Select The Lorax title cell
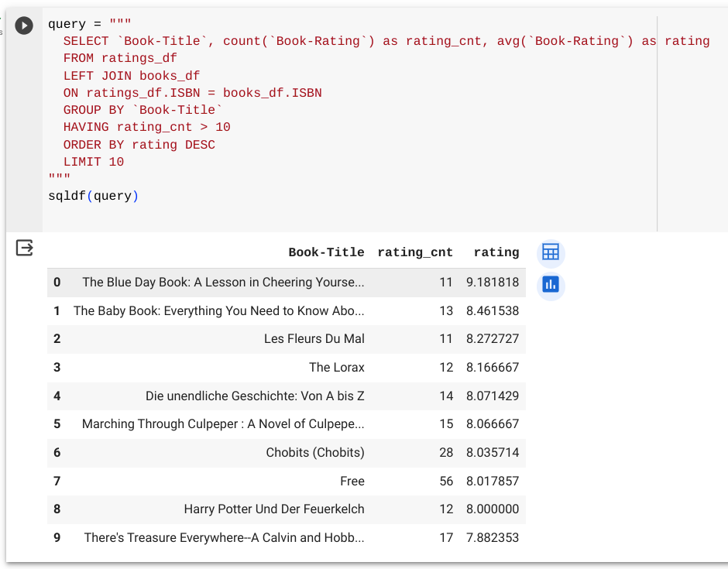728x569 pixels. click(x=336, y=367)
